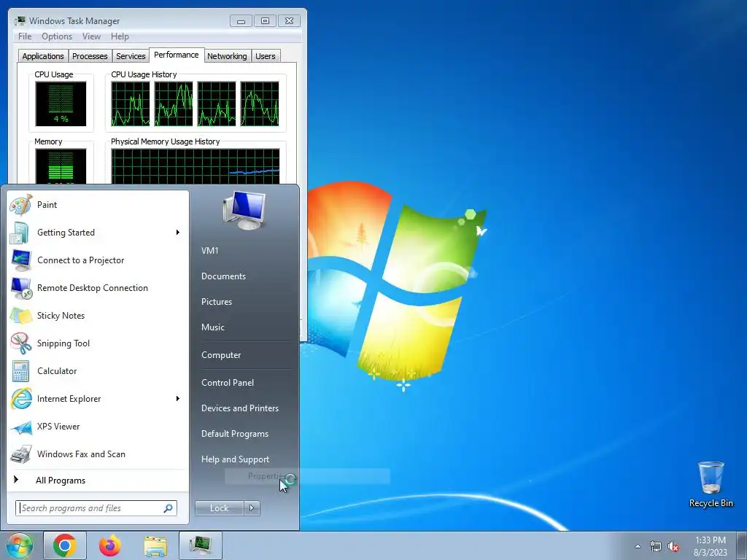The image size is (747, 560).
Task: Expand Internet Explorer jump list arrow
Action: point(178,399)
